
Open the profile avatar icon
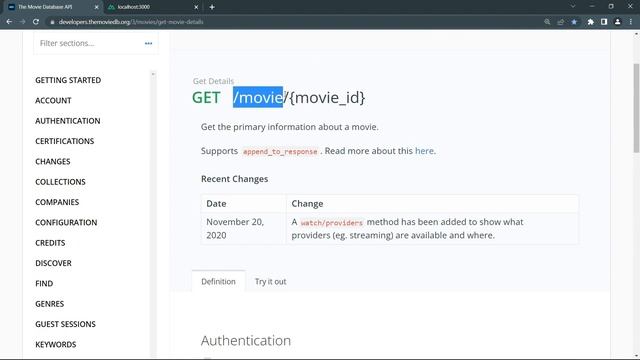coord(618,22)
